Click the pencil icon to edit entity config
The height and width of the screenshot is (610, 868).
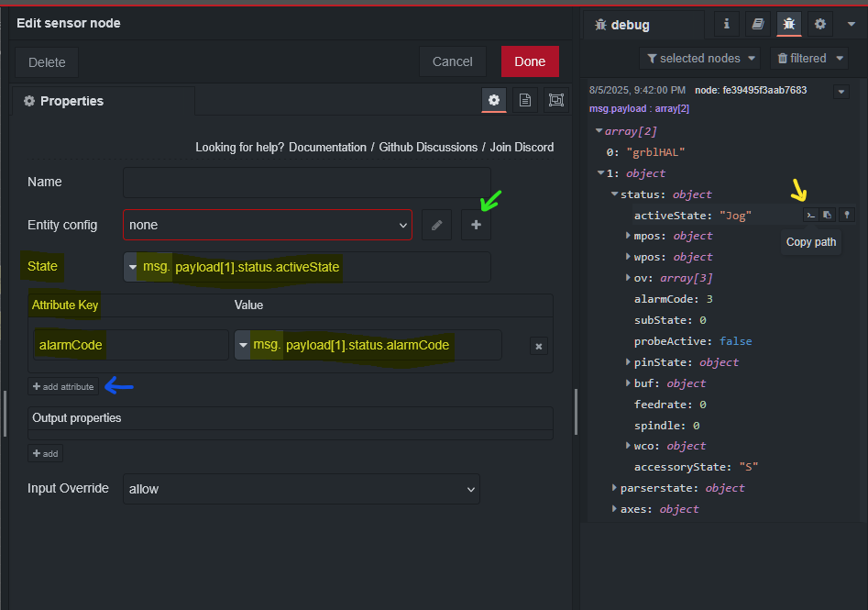coord(437,225)
